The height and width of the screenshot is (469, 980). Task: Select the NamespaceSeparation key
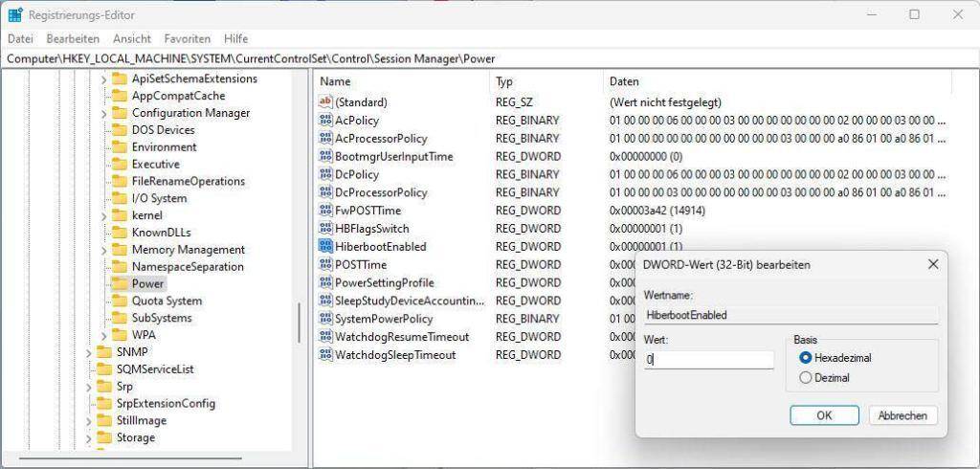(188, 266)
